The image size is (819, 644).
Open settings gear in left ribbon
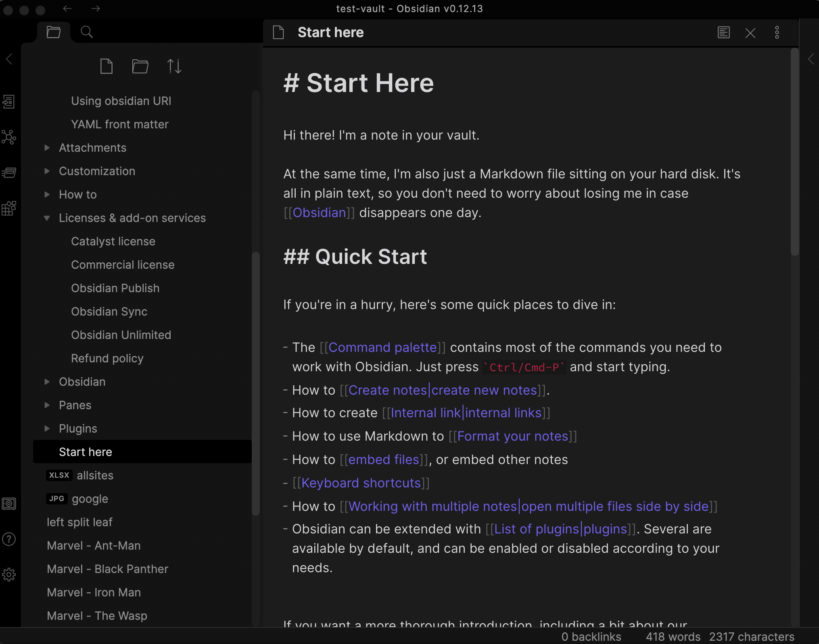(x=9, y=575)
